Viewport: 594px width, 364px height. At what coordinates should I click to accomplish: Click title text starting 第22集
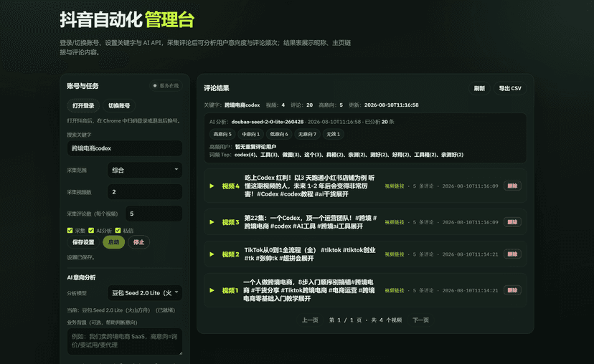tap(311, 222)
